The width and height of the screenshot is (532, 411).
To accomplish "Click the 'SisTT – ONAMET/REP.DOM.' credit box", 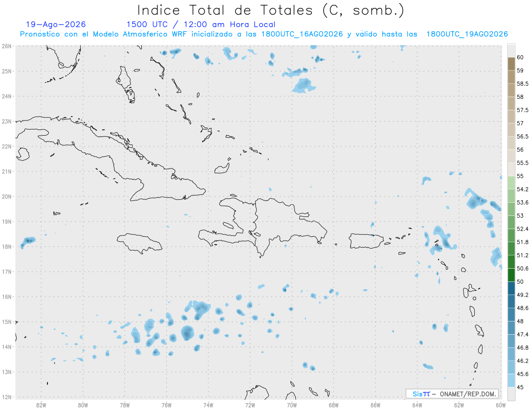I will coord(452,394).
